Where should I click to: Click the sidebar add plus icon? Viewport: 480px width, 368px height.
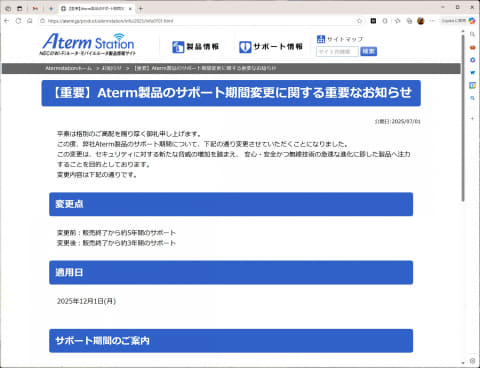(472, 118)
